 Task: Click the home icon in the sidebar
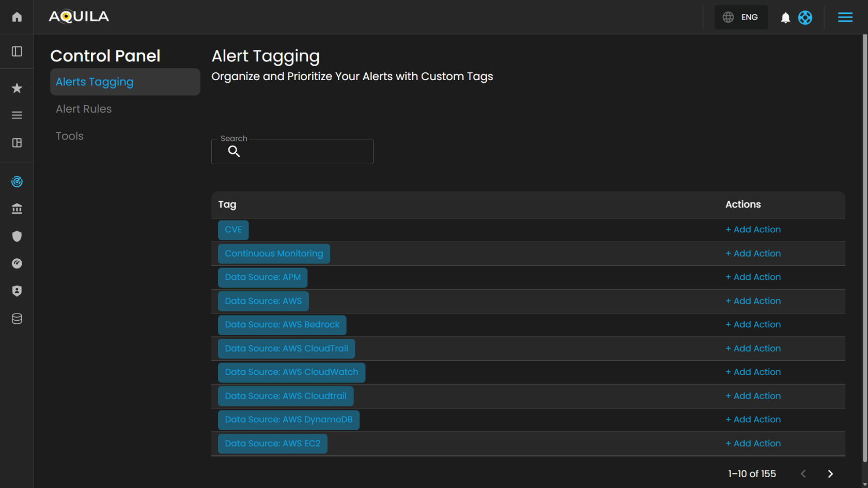[17, 17]
